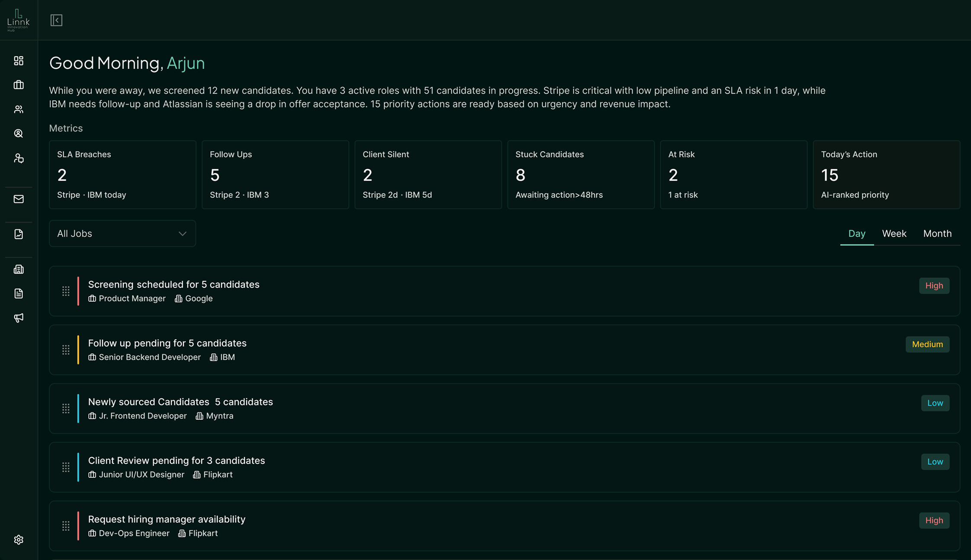Screen dimensions: 971x560
Task: Open the Client Silent metric card
Action: [428, 175]
